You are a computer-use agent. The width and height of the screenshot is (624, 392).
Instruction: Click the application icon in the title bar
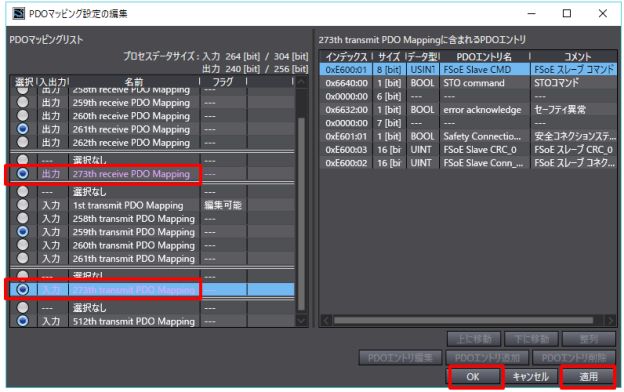point(18,14)
